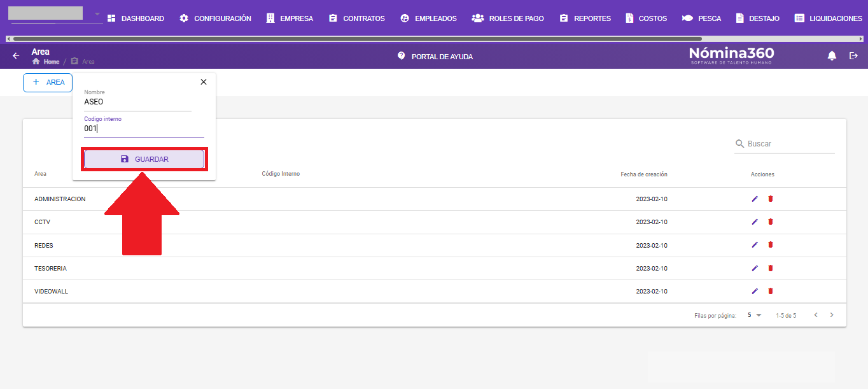Screen dimensions: 868x389
Task: Expand the company selector dropdown arrow
Action: tap(97, 14)
